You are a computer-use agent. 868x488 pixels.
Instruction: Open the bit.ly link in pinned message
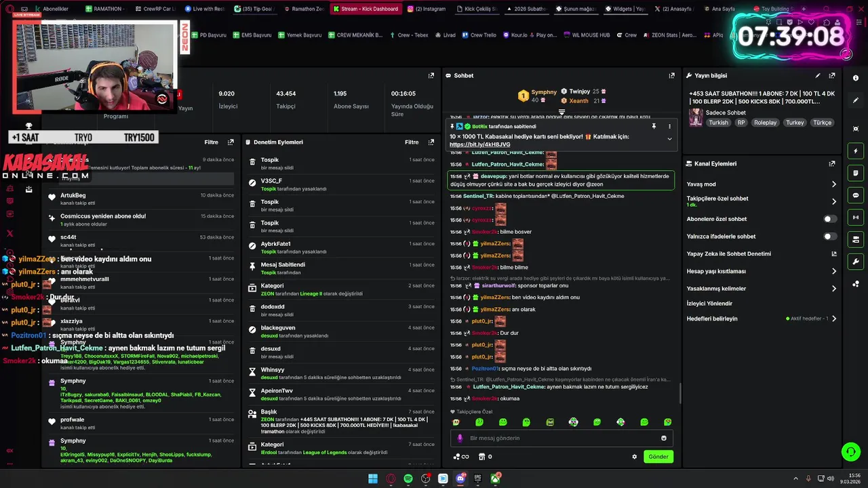coord(479,144)
